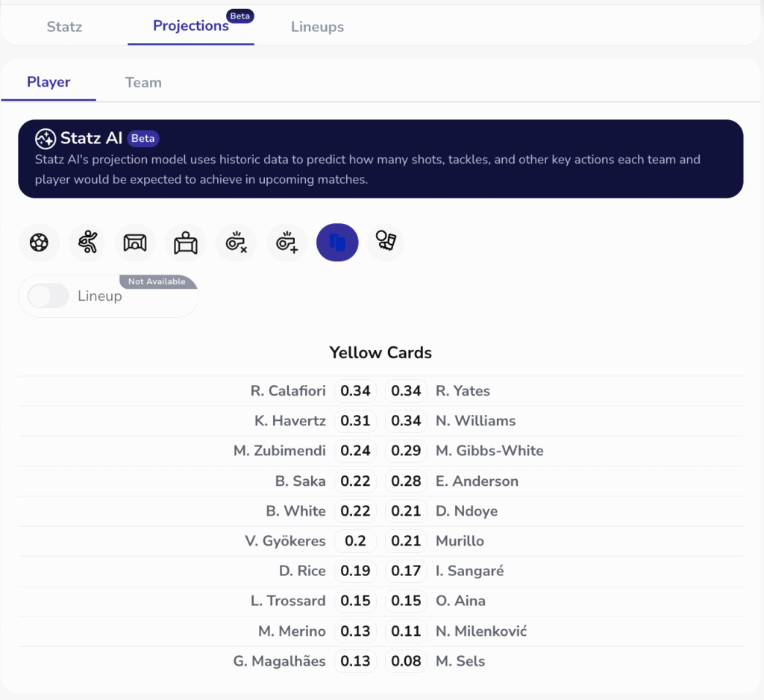Switch to the Statz tab

(64, 27)
